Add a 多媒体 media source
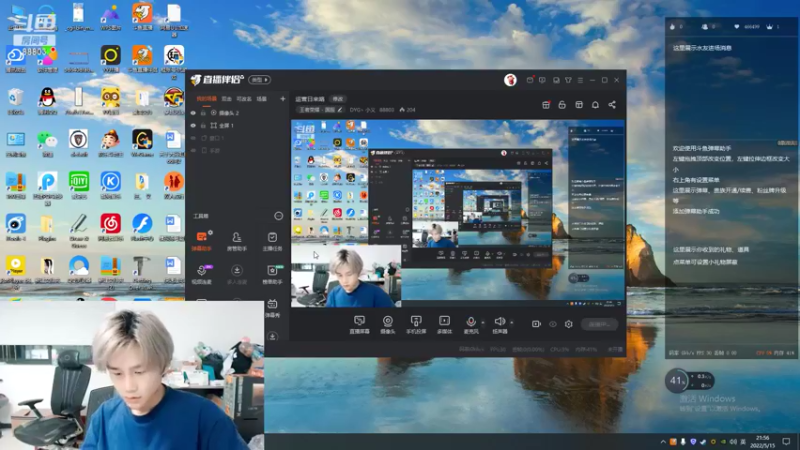Image resolution: width=800 pixels, height=450 pixels. (x=444, y=324)
